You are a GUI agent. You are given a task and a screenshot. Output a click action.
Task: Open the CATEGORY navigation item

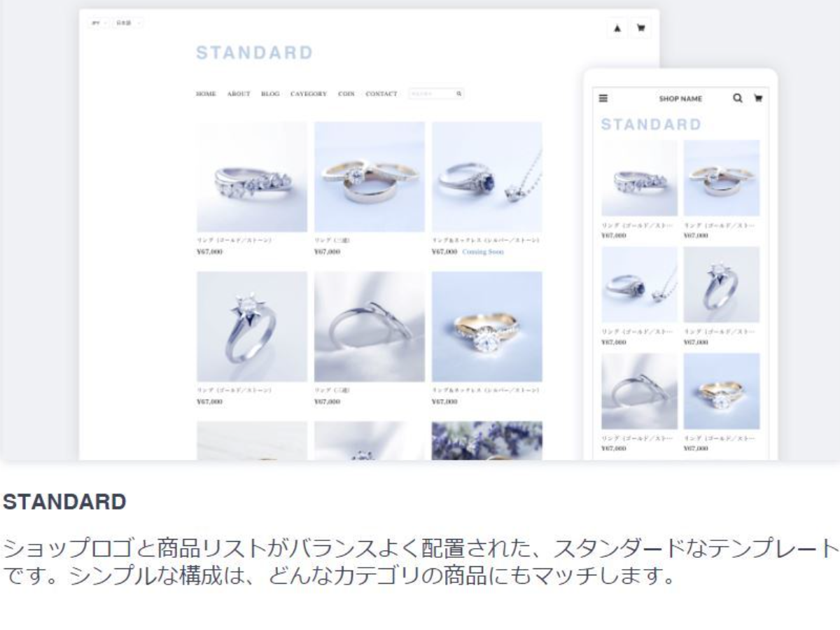tap(309, 94)
